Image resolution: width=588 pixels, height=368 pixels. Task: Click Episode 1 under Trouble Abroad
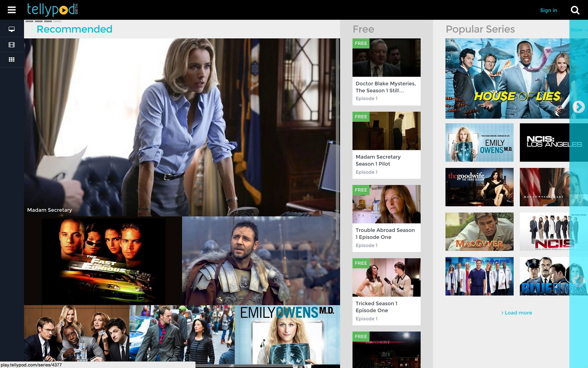(x=367, y=245)
